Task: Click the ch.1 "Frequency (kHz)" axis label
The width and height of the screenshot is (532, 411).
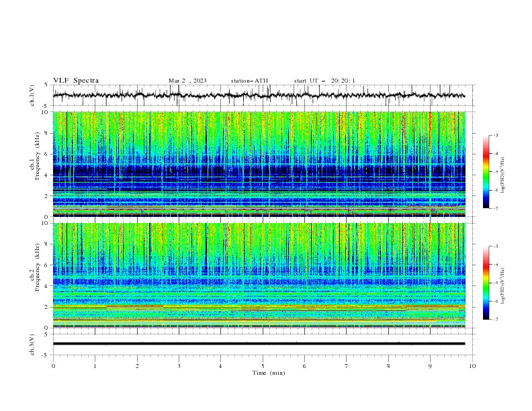Action: [37, 156]
